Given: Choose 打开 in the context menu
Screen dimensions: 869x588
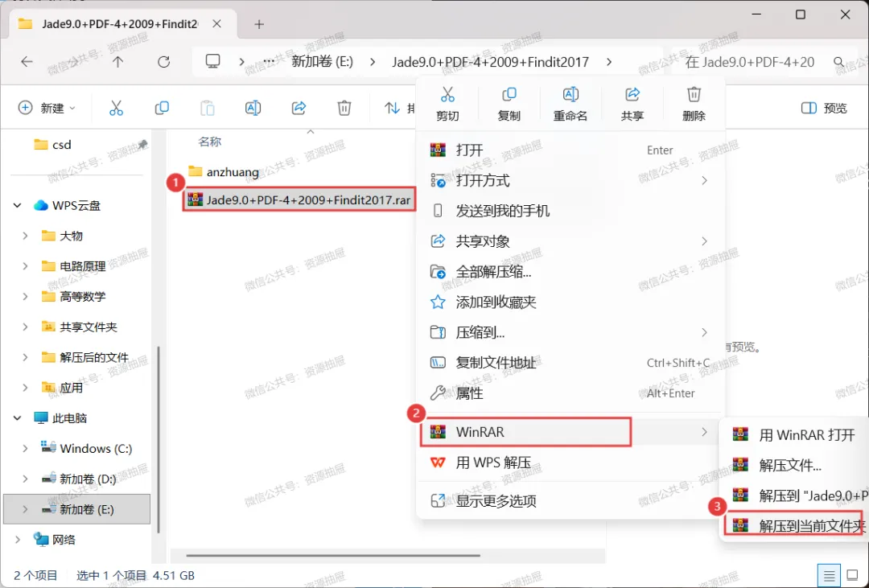Looking at the screenshot, I should [x=570, y=150].
